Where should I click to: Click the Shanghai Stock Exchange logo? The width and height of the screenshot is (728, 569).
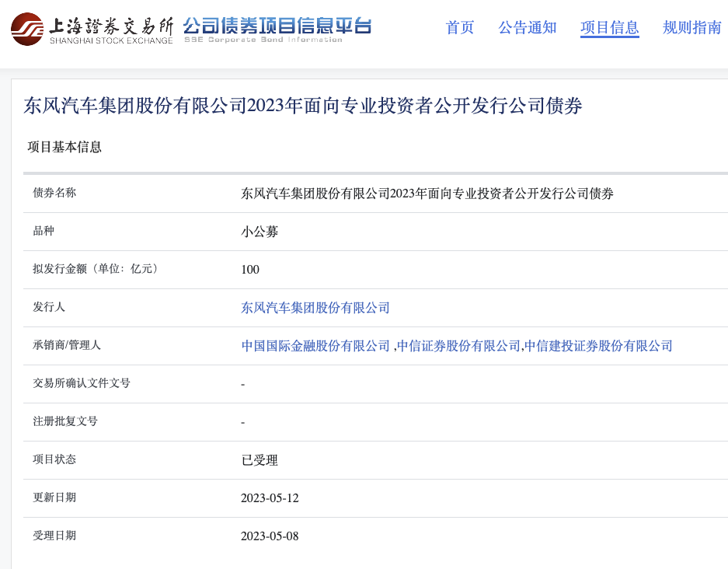click(92, 30)
